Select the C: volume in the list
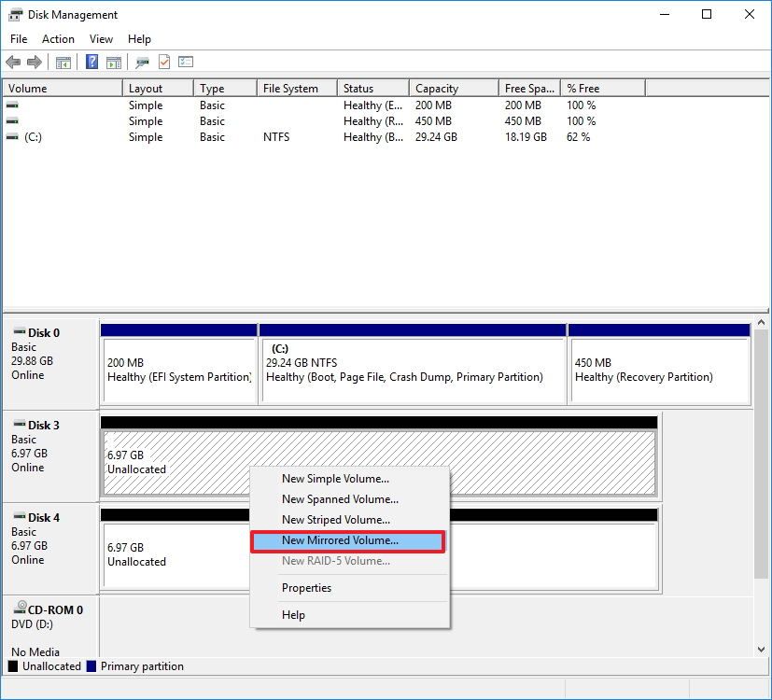772x700 pixels. pyautogui.click(x=56, y=137)
